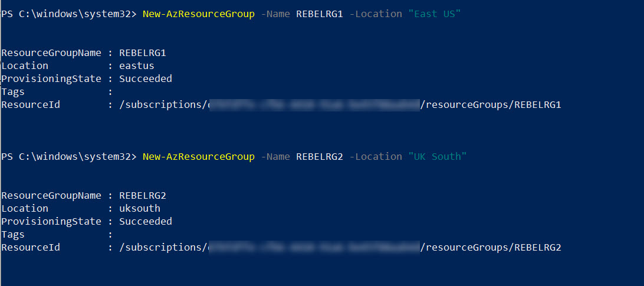
Task: Click the /resourceGroups/REBELRG2 path text
Action: tap(491, 247)
